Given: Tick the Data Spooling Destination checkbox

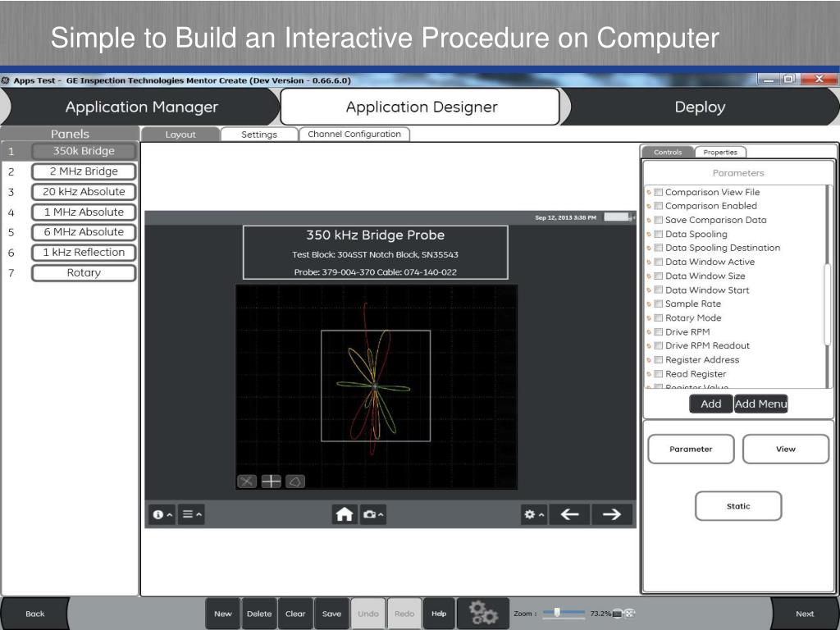Looking at the screenshot, I should (x=659, y=248).
